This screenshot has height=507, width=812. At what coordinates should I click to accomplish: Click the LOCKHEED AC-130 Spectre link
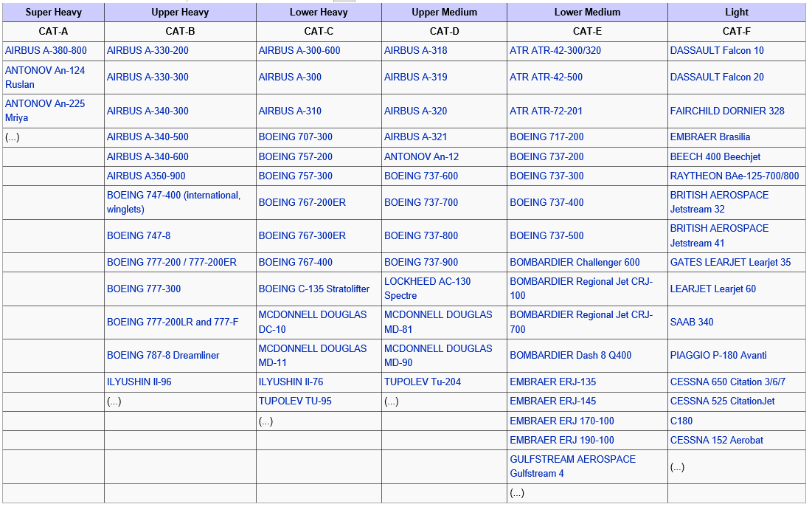(428, 289)
